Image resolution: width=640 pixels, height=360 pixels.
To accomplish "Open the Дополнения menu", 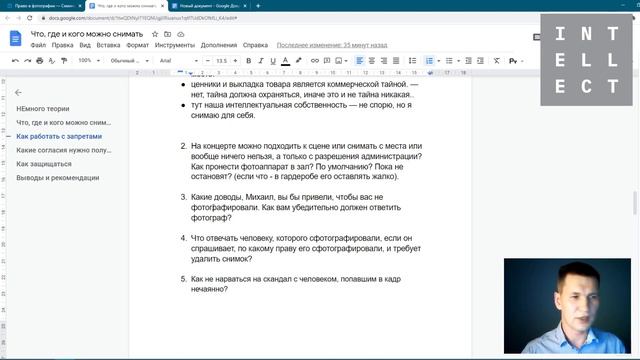I will (219, 45).
